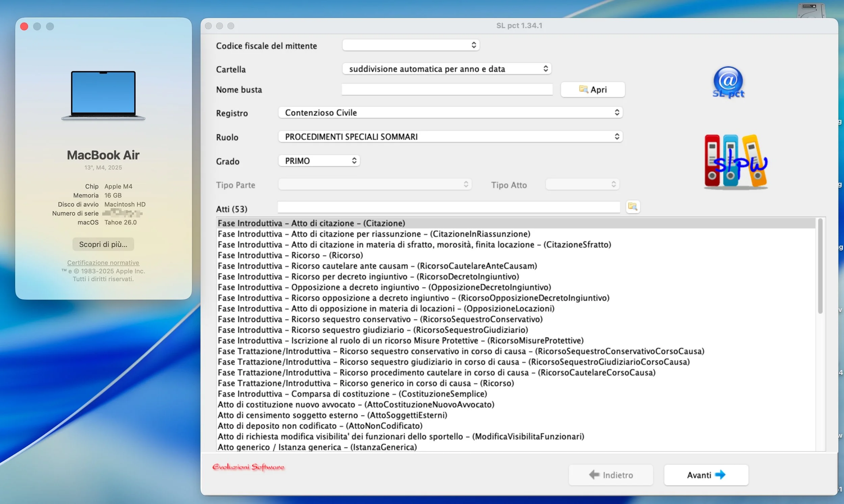Select Atto di deposito non codificato entry

320,425
